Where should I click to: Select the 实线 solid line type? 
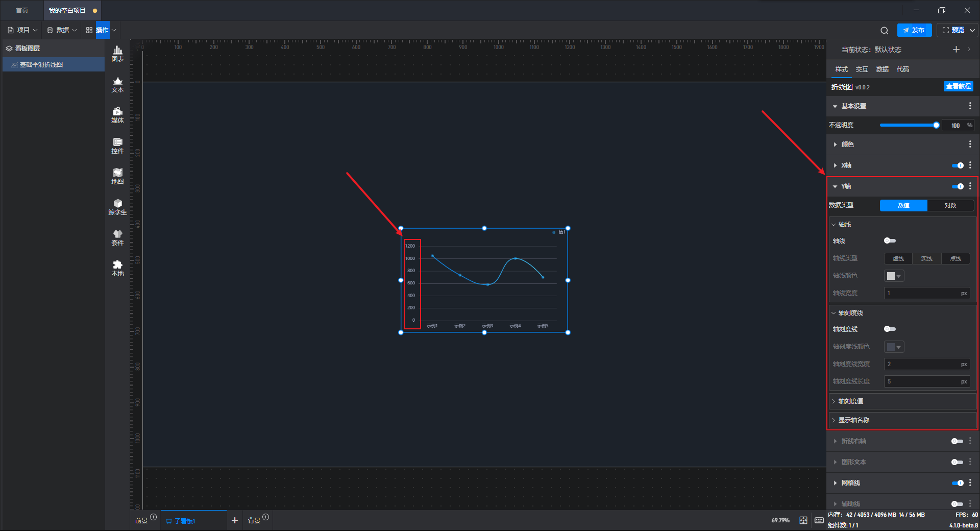927,258
